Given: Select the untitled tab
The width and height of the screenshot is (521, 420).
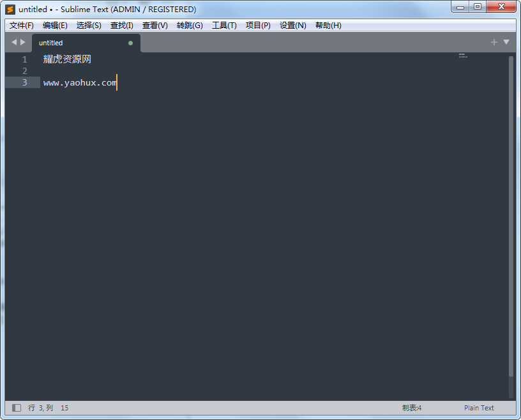Looking at the screenshot, I should (x=86, y=43).
